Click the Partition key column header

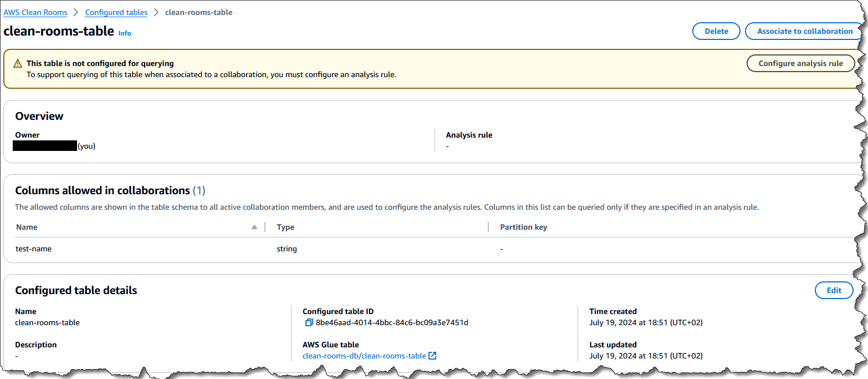coord(523,227)
